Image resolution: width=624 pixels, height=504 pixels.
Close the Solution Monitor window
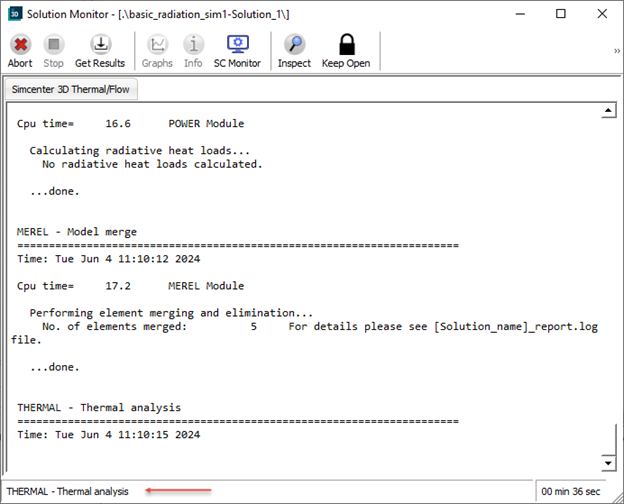click(601, 14)
